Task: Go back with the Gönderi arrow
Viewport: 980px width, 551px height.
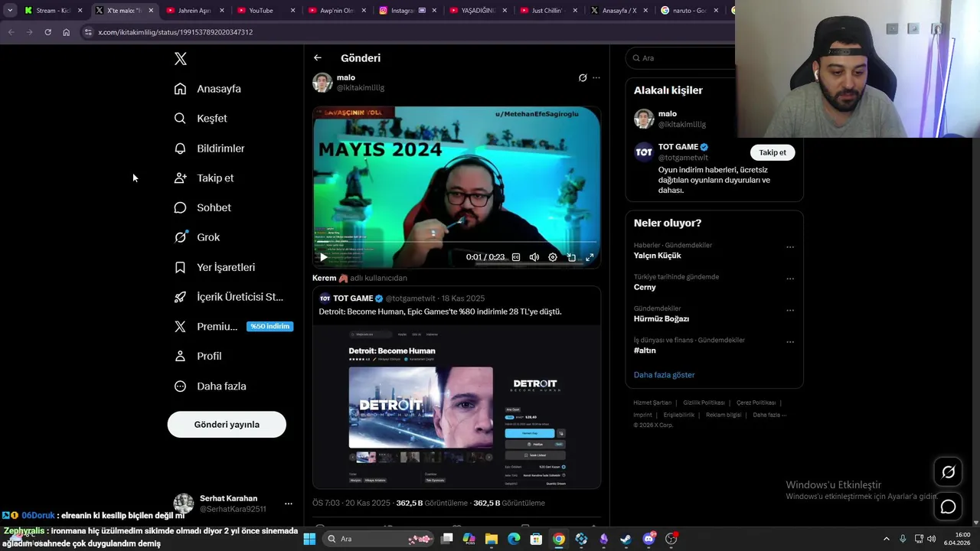Action: tap(318, 57)
